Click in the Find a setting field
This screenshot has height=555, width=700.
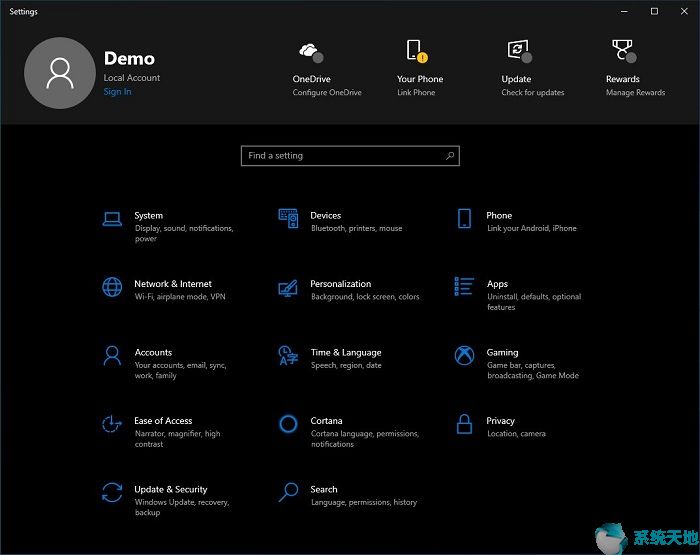(x=350, y=156)
